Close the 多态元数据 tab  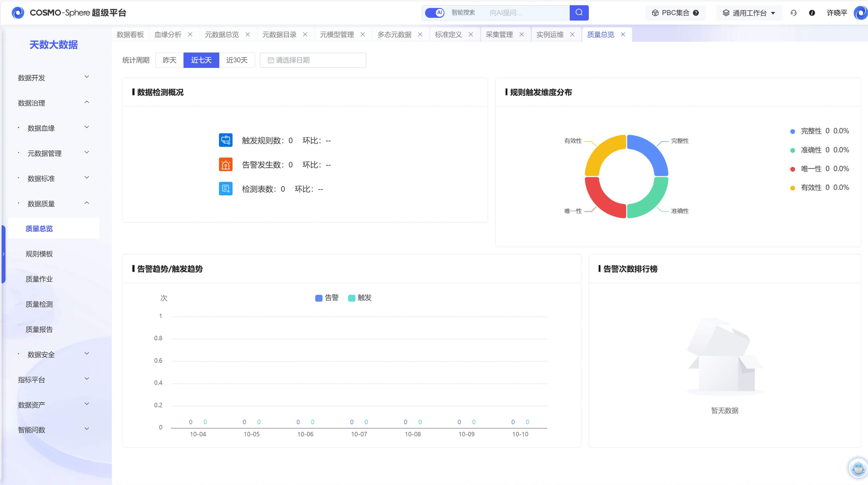pos(420,34)
